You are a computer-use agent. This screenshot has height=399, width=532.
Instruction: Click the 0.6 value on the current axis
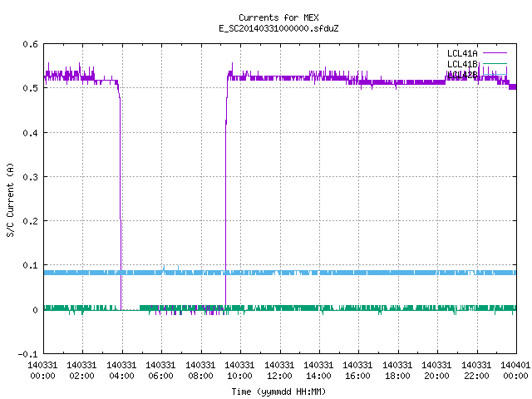[x=30, y=44]
